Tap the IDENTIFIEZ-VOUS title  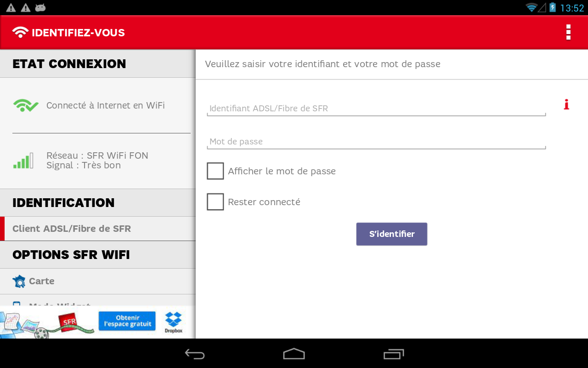pyautogui.click(x=78, y=33)
